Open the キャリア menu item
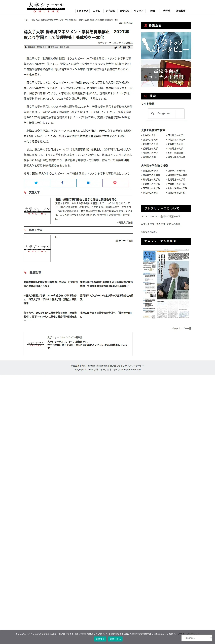Image resolution: width=215 pixels, height=644 pixels. pos(138,11)
